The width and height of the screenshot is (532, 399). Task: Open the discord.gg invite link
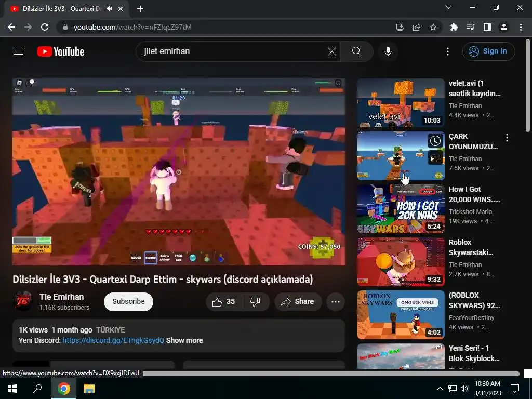(x=113, y=340)
